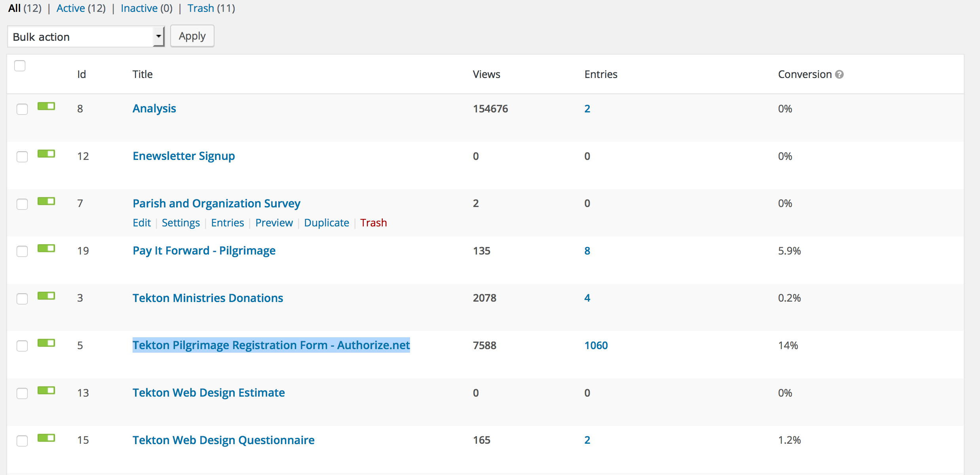This screenshot has height=475, width=980.
Task: Select the Tekton Pilgrimage Registration Form checkbox
Action: click(22, 346)
